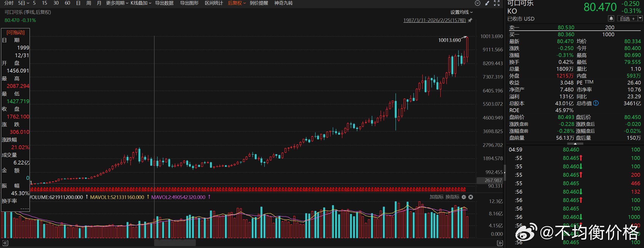Select the 15-minute period tab
This screenshot has height=248, width=644.
[45, 3]
